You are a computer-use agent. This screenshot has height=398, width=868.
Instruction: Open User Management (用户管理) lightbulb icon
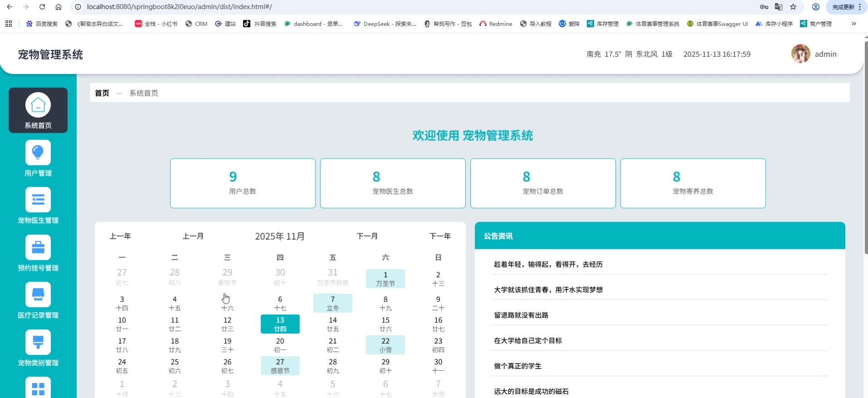pyautogui.click(x=38, y=153)
